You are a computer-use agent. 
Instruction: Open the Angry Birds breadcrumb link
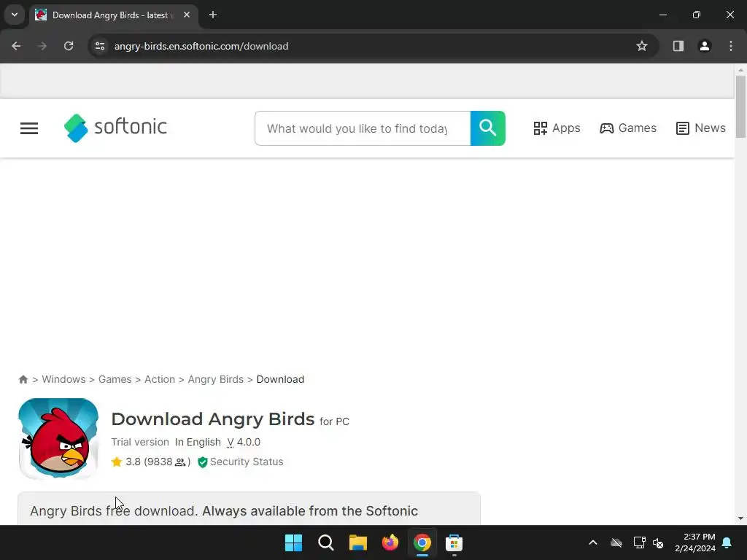click(x=216, y=379)
